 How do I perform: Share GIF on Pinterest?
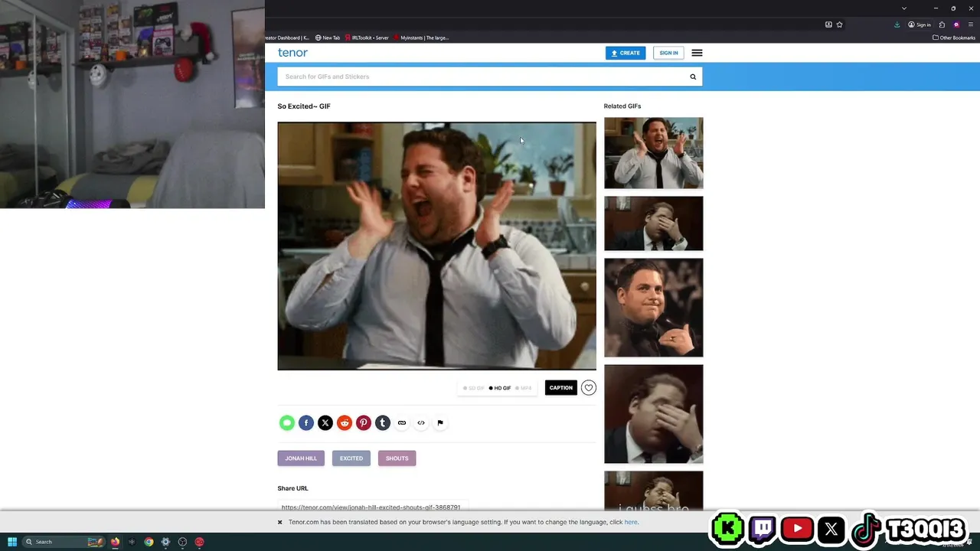[363, 422]
